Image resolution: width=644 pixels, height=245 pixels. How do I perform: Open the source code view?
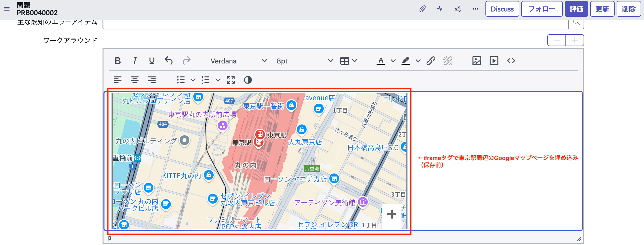[511, 61]
